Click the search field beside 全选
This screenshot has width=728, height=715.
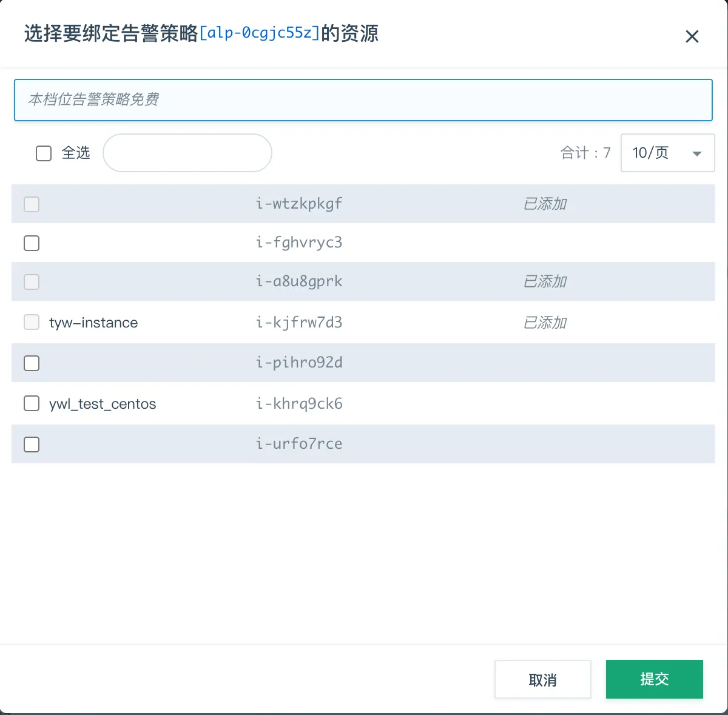click(x=187, y=153)
